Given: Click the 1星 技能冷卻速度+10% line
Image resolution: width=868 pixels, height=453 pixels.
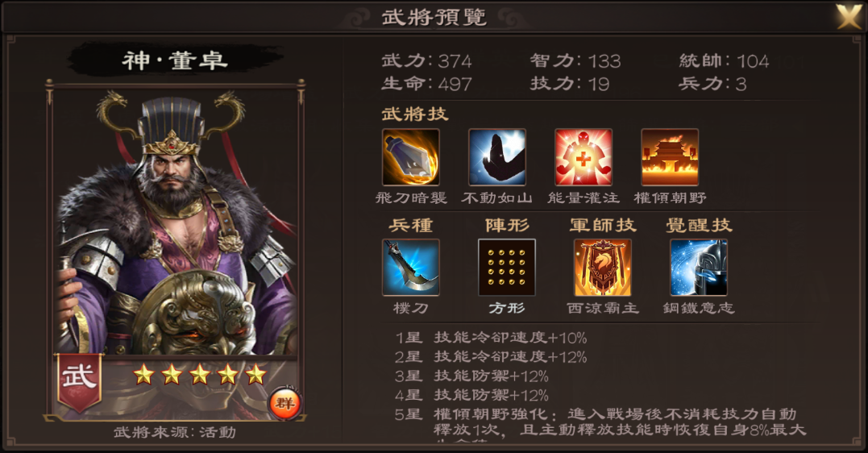Looking at the screenshot, I should coord(491,337).
